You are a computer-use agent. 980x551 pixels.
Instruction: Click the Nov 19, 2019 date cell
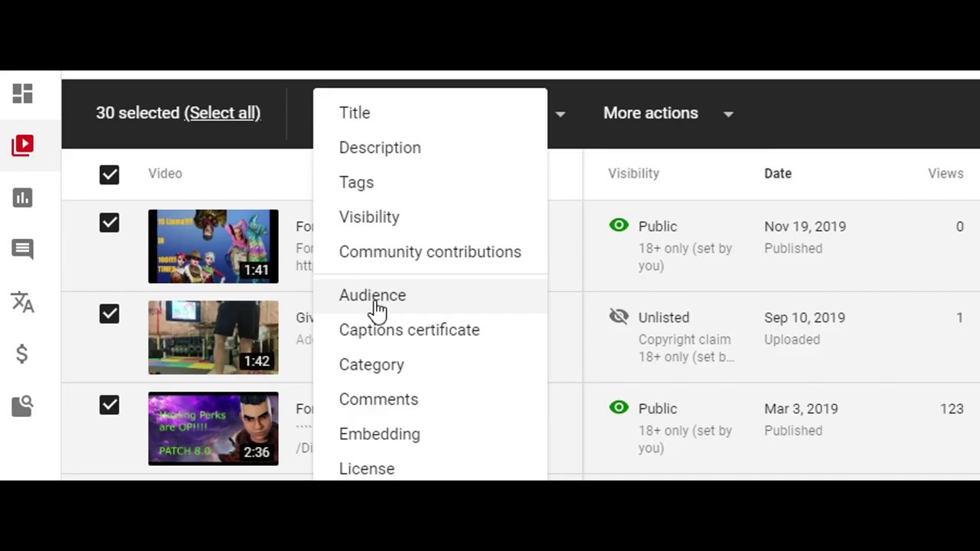805,227
